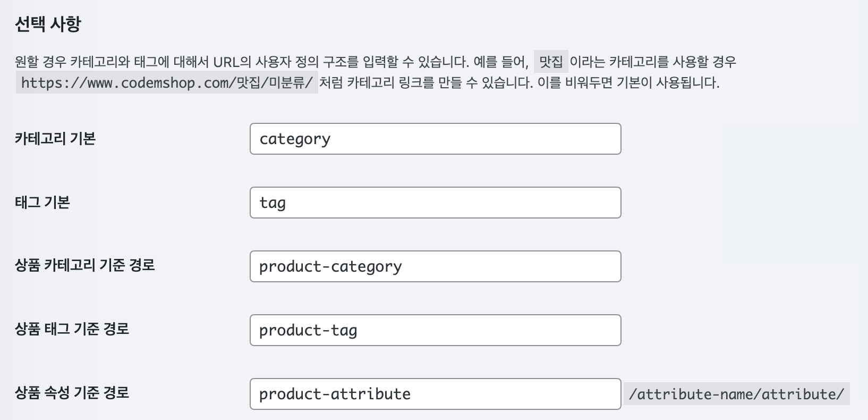This screenshot has width=868, height=420.
Task: Click the 선택 사항 section heading
Action: click(48, 24)
